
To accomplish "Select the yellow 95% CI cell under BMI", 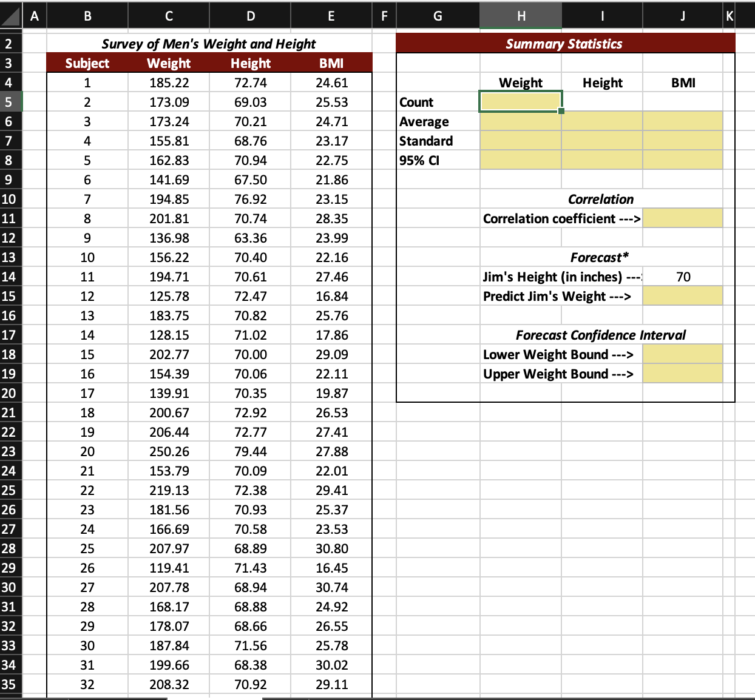I will click(x=683, y=160).
